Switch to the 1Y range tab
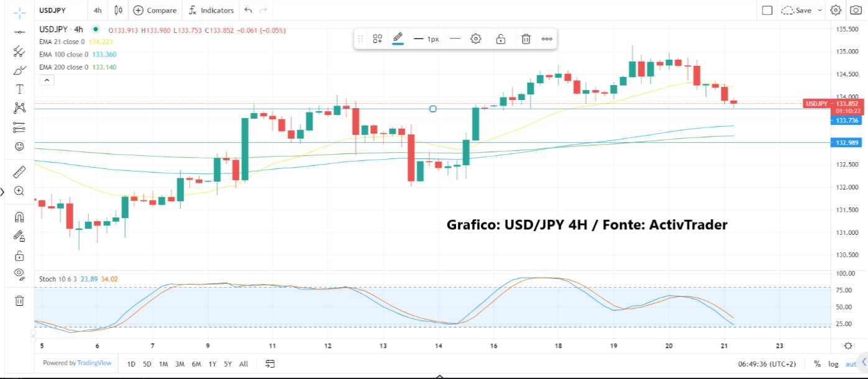The image size is (868, 379). (x=212, y=364)
